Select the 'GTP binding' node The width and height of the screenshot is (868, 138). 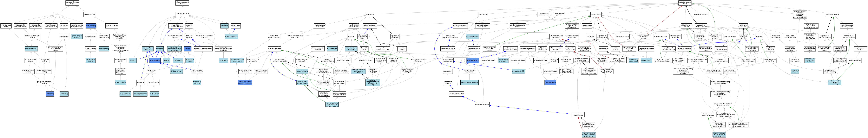pyautogui.click(x=50, y=94)
